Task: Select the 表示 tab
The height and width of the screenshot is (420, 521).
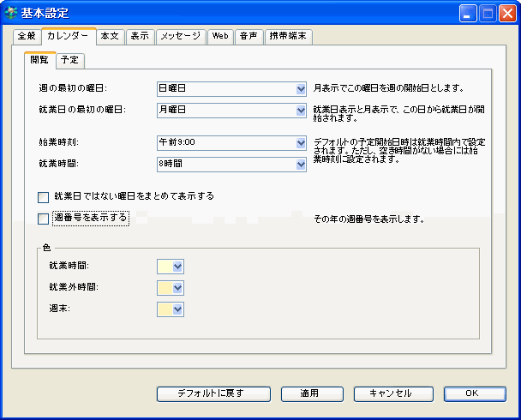Action: click(140, 37)
